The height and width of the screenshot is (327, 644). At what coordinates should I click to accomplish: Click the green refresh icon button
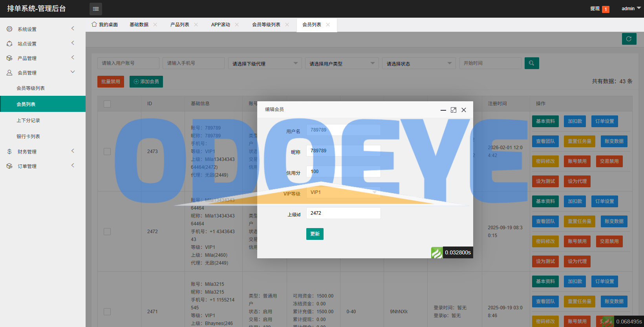629,39
